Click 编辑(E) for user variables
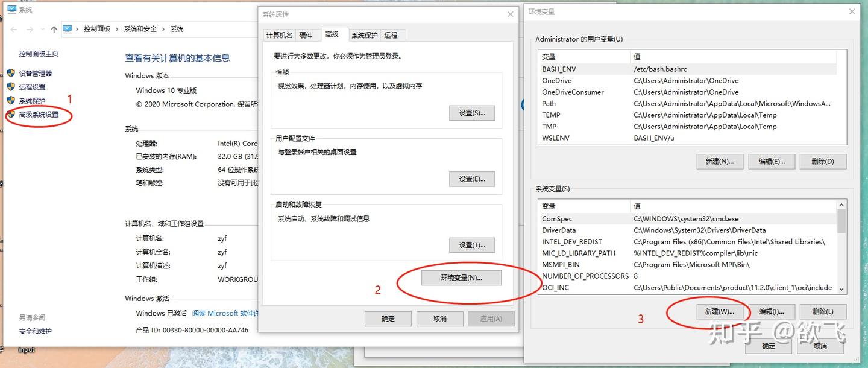The height and width of the screenshot is (368, 868). click(x=772, y=162)
